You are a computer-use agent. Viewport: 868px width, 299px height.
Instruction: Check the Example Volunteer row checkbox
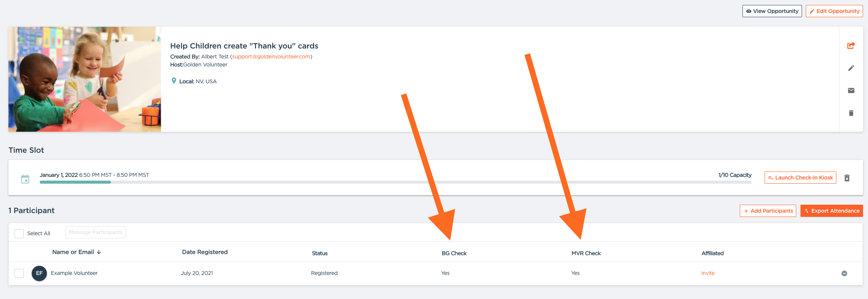click(19, 273)
